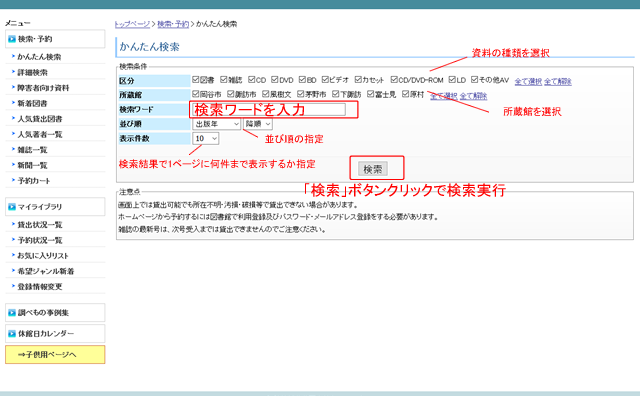Image resolution: width=640 pixels, height=396 pixels.
Task: Open the 出版年 sort order dropdown
Action: [x=216, y=124]
